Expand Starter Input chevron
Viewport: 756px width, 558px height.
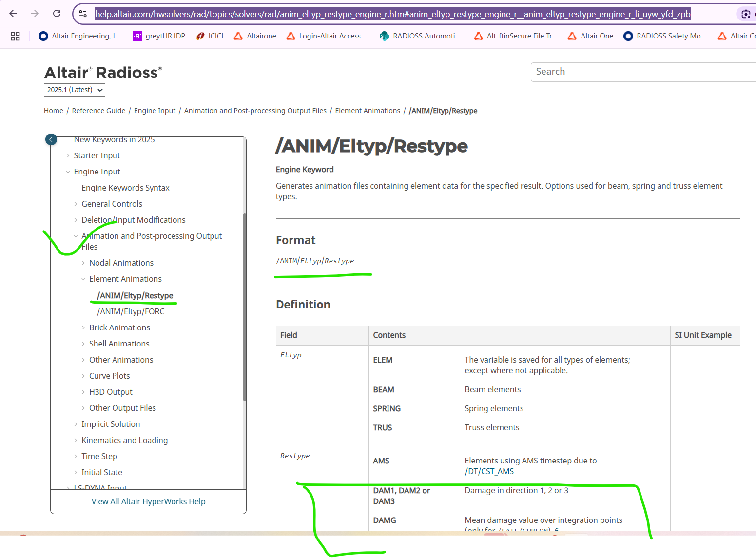(x=68, y=155)
